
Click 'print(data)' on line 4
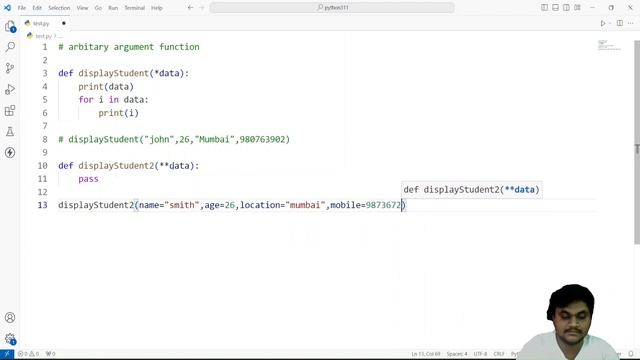coord(106,87)
